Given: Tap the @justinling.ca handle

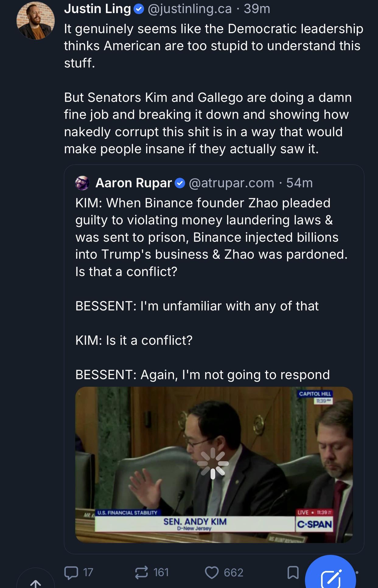Looking at the screenshot, I should tap(190, 9).
